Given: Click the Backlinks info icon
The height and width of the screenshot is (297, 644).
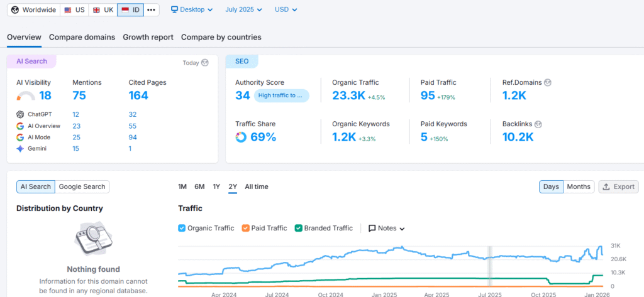Looking at the screenshot, I should [x=538, y=124].
